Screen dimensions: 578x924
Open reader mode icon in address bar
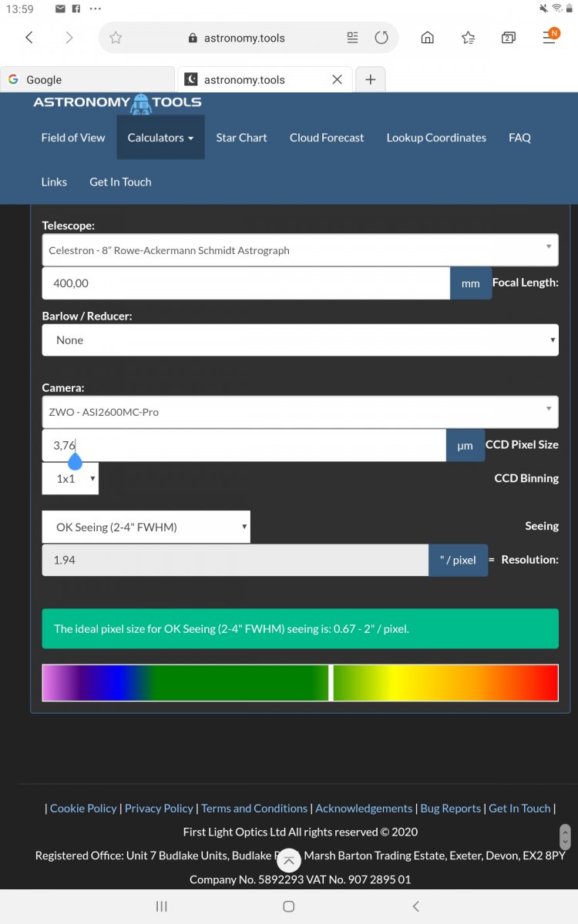coord(353,38)
